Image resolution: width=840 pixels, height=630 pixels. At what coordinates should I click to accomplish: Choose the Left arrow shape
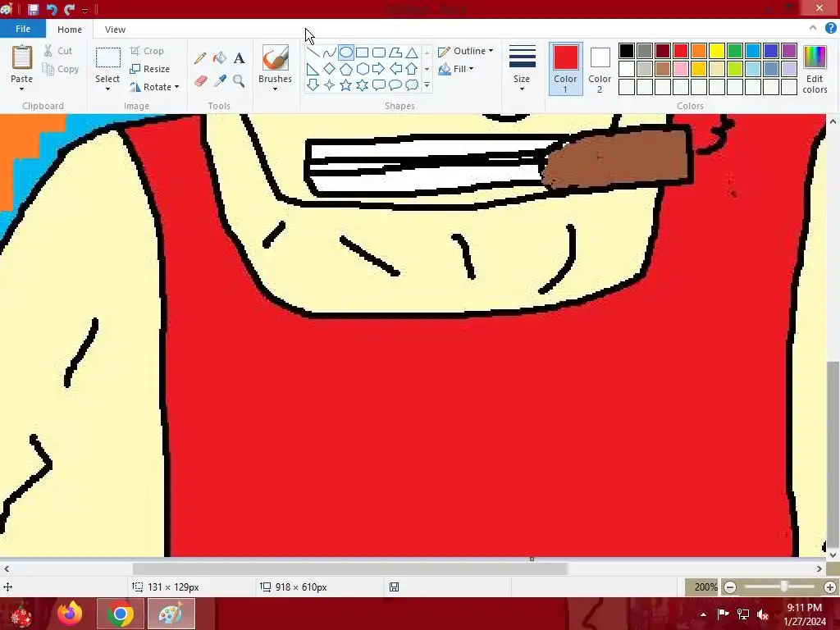tap(395, 69)
